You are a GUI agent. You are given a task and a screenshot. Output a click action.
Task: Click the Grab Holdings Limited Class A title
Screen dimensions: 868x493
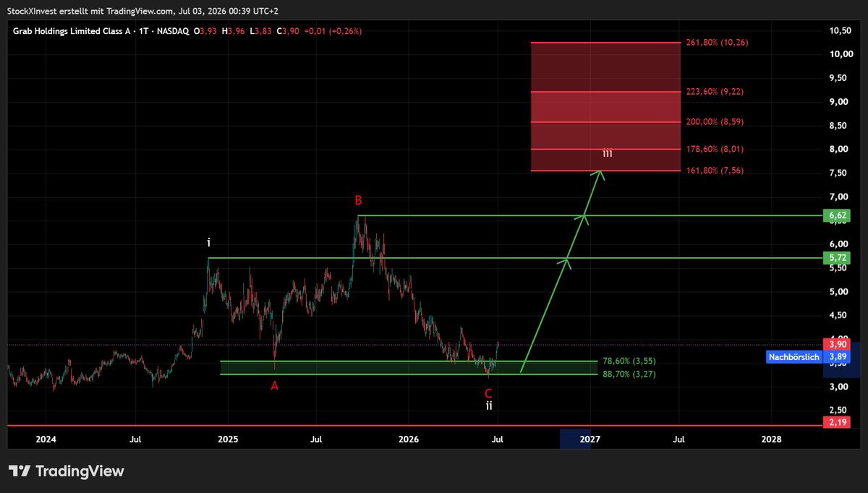click(x=72, y=31)
